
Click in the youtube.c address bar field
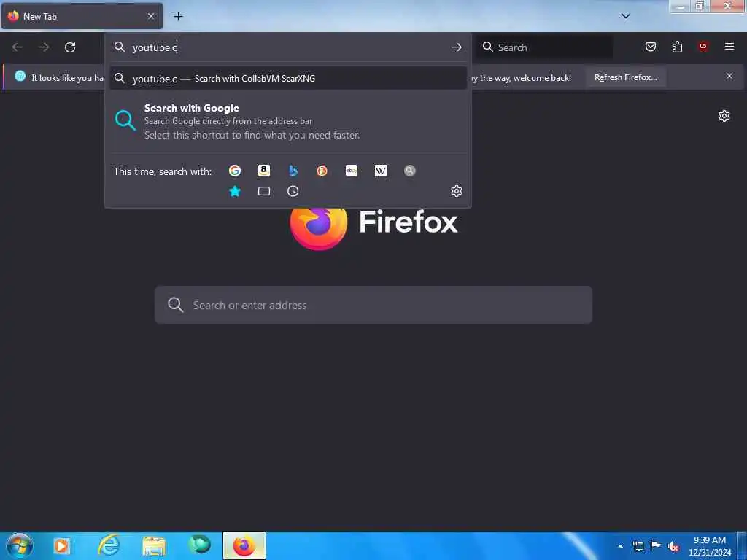coord(287,47)
